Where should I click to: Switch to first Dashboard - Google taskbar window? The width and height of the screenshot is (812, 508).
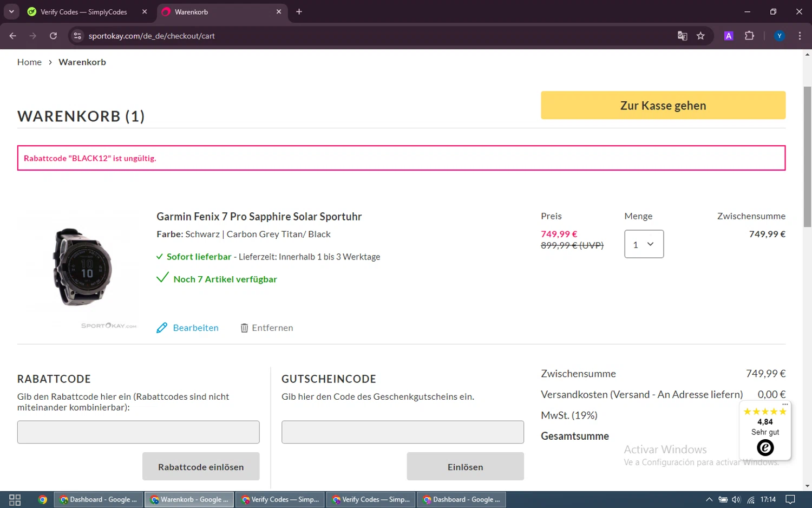coord(99,499)
